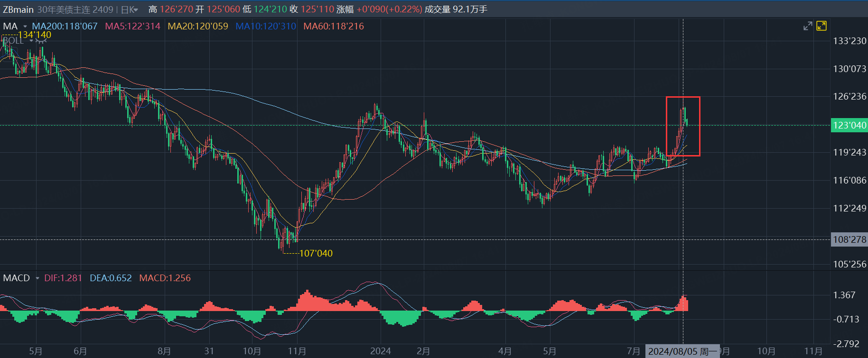868x358 pixels.
Task: Click the yellow 134'140 high price label
Action: [35, 35]
